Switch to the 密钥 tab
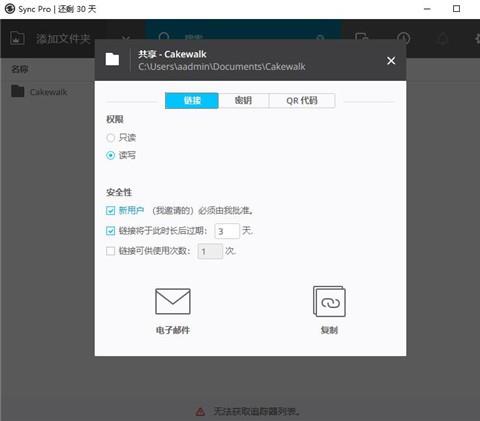Image resolution: width=480 pixels, height=421 pixels. [x=243, y=100]
